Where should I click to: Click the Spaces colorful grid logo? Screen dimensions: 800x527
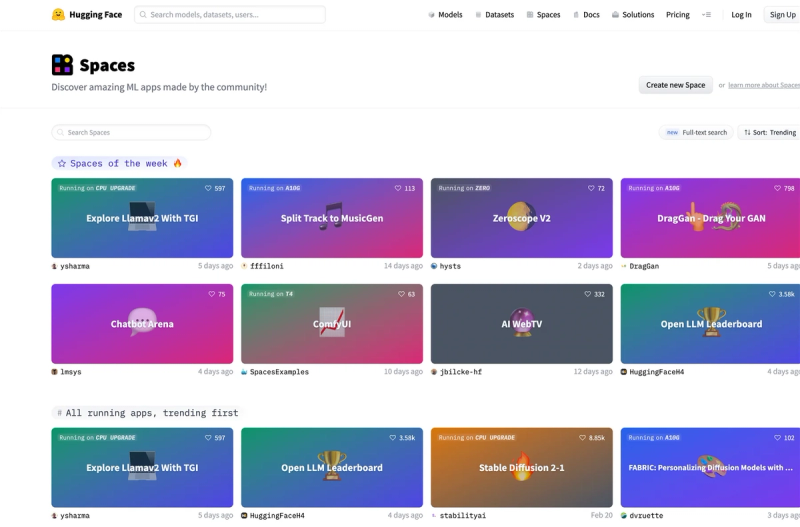pos(62,65)
